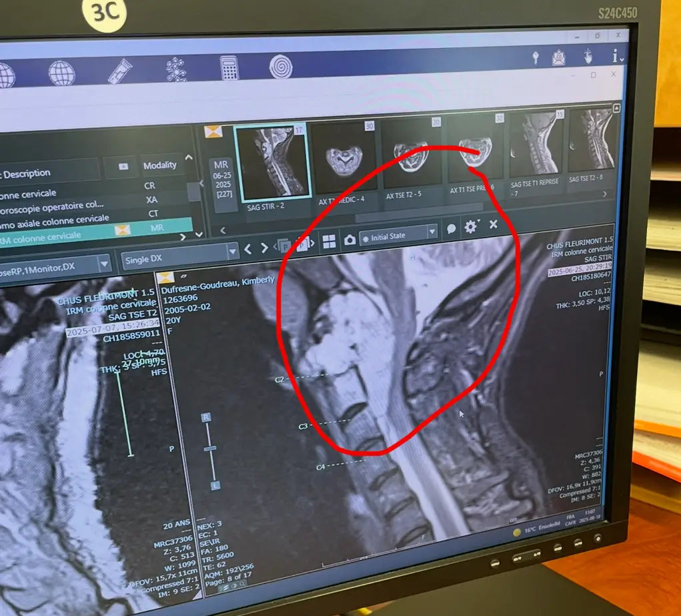Launch the calculator tool icon
Viewport: 681px width, 616px height.
click(x=229, y=68)
